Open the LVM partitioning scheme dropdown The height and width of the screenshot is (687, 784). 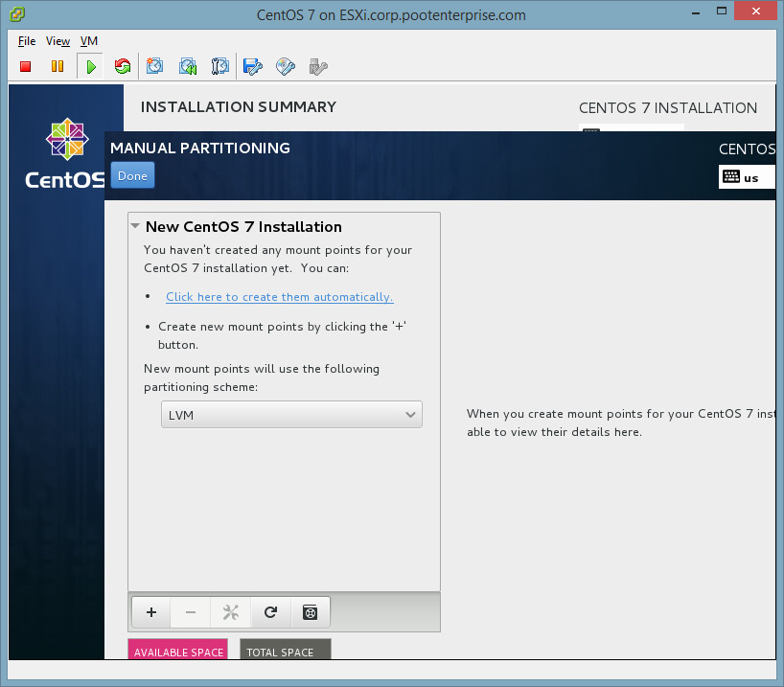pos(291,415)
